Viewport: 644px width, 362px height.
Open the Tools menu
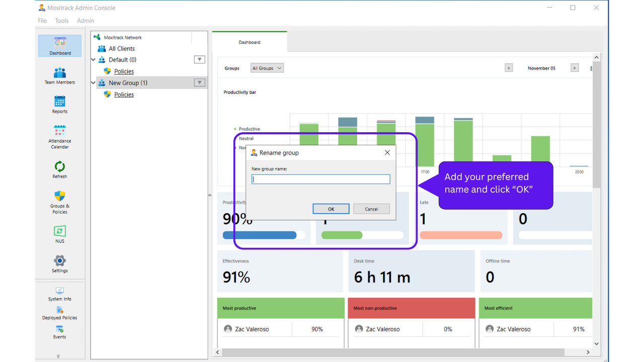coord(62,21)
